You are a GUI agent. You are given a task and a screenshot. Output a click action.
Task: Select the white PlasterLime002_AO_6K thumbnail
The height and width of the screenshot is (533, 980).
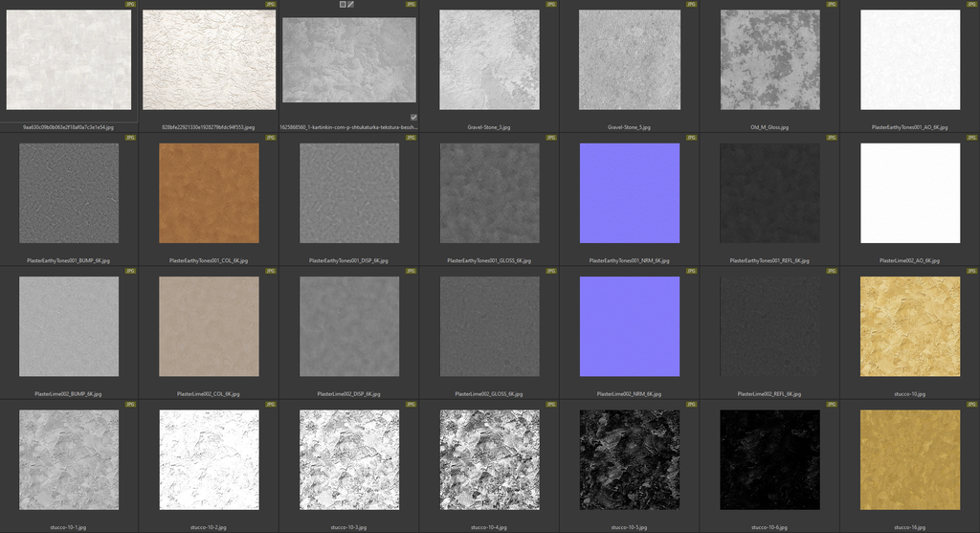(909, 192)
